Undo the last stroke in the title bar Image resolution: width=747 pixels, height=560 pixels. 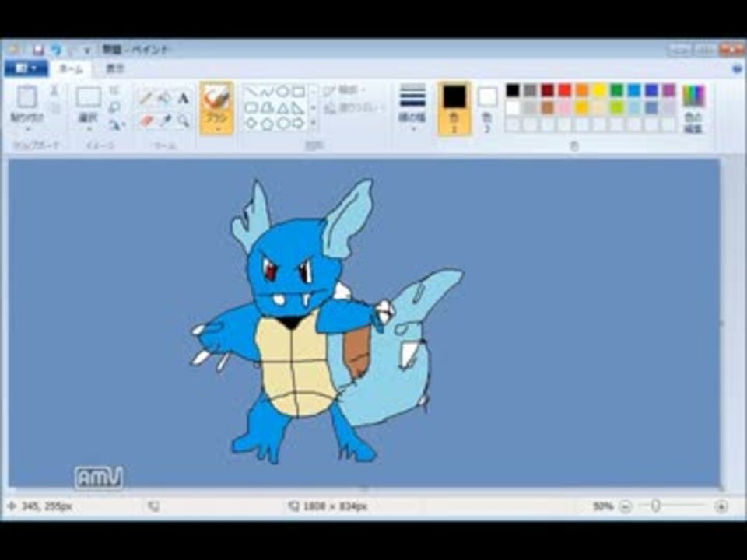[x=56, y=50]
